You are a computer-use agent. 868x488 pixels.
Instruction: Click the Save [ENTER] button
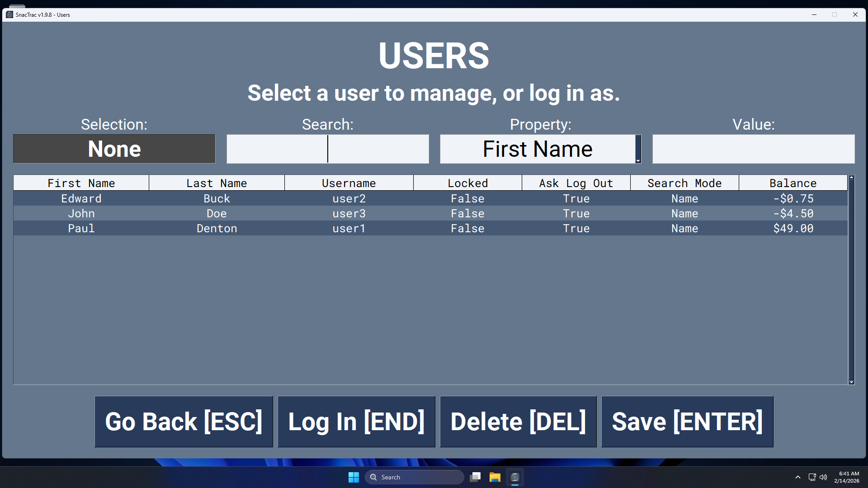tap(687, 422)
